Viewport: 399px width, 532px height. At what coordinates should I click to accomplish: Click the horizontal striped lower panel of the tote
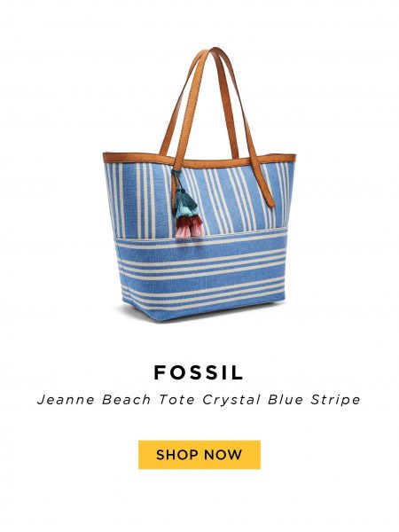coord(202,275)
